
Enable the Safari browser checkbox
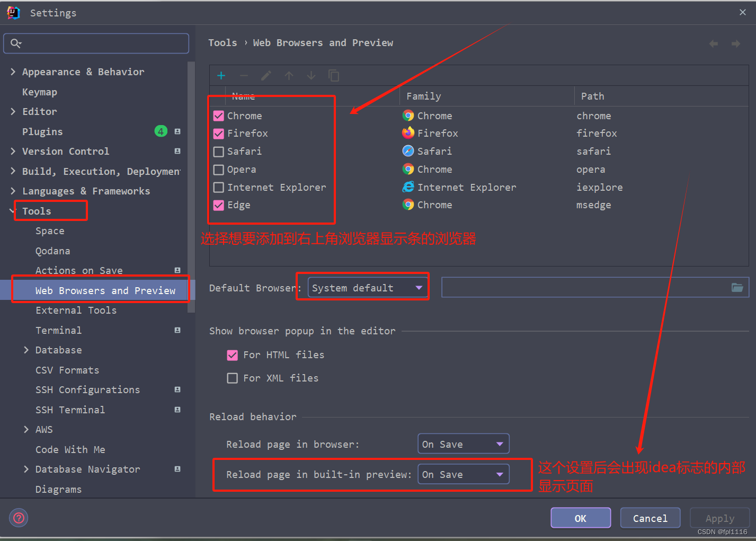coord(219,152)
